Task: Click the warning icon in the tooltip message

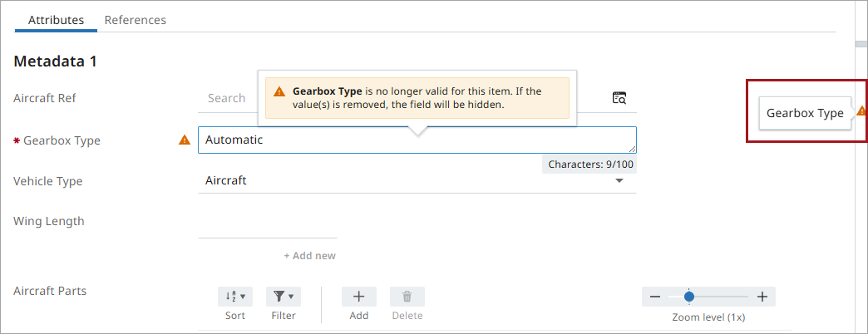Action: (x=279, y=91)
